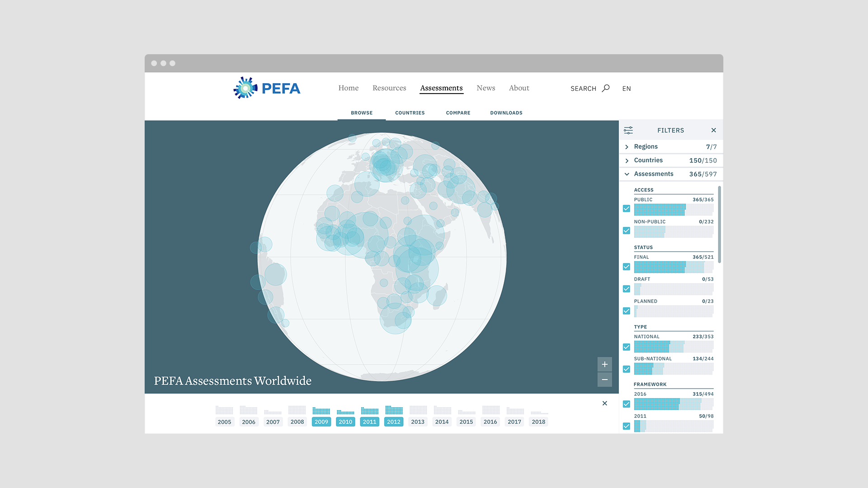The width and height of the screenshot is (868, 488).
Task: Toggle the 2016 framework checkbox
Action: point(626,404)
